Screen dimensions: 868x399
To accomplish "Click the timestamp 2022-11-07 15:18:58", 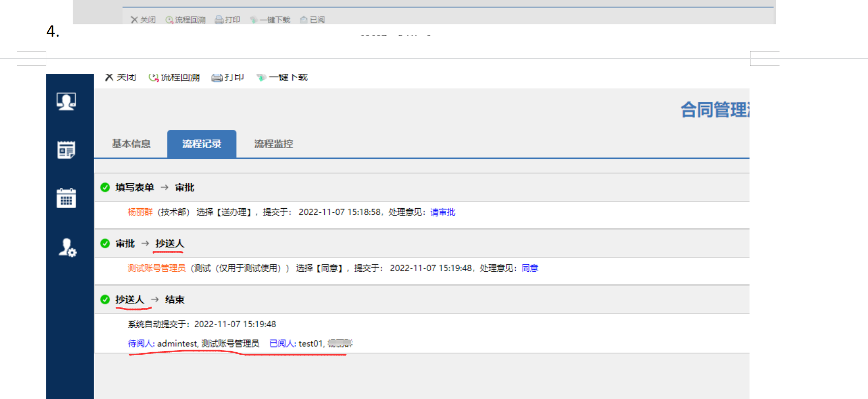I will [340, 212].
